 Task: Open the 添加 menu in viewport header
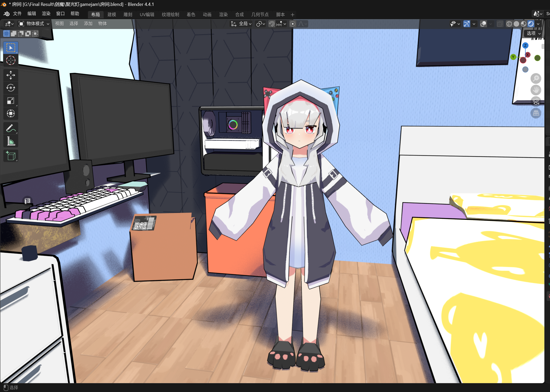coord(88,24)
